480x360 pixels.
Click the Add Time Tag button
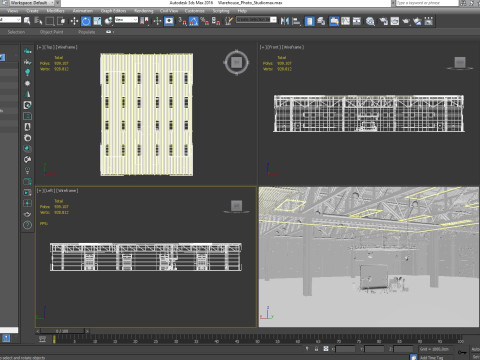[x=431, y=358]
